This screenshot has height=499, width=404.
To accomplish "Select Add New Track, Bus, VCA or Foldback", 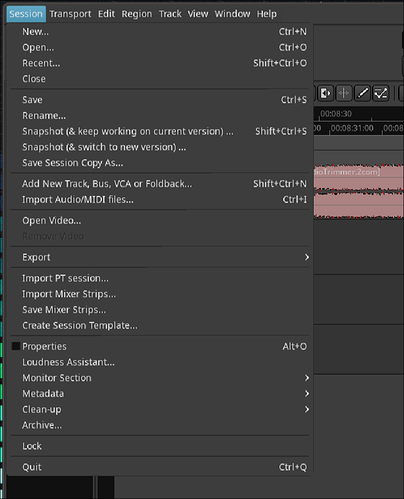I will (x=160, y=184).
